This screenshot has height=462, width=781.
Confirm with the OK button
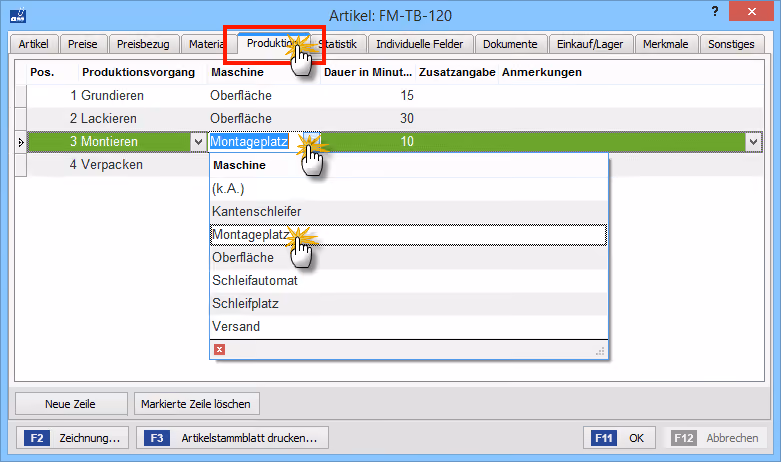619,438
